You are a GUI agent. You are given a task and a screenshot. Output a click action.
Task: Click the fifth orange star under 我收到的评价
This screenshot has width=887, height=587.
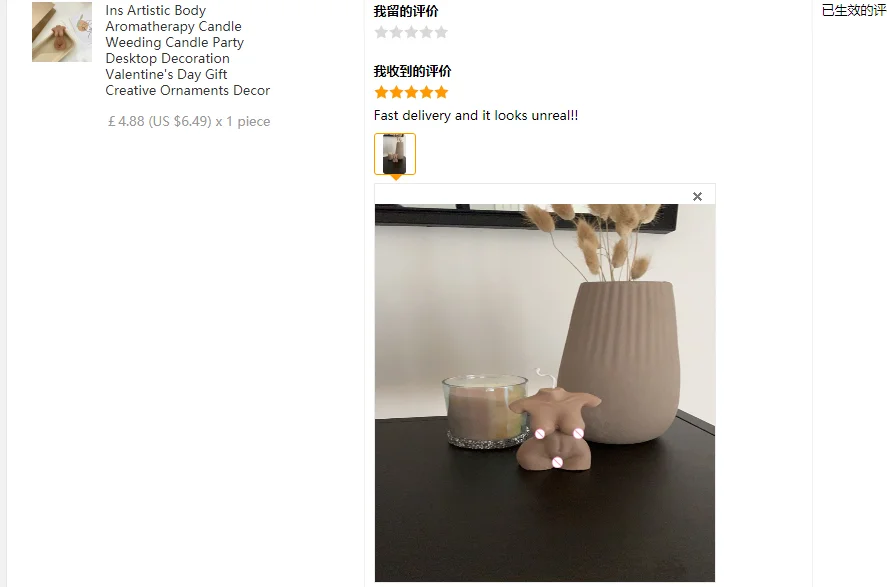coord(441,92)
